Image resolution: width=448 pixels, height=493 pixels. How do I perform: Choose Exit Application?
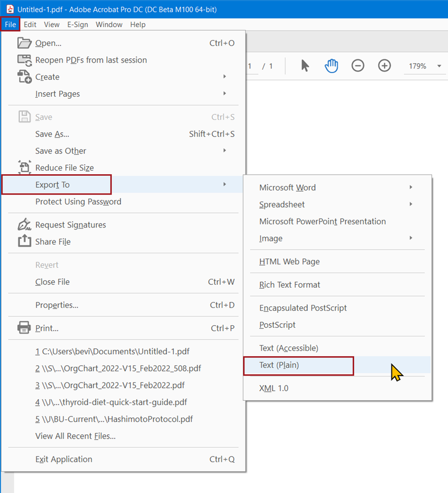tap(64, 459)
